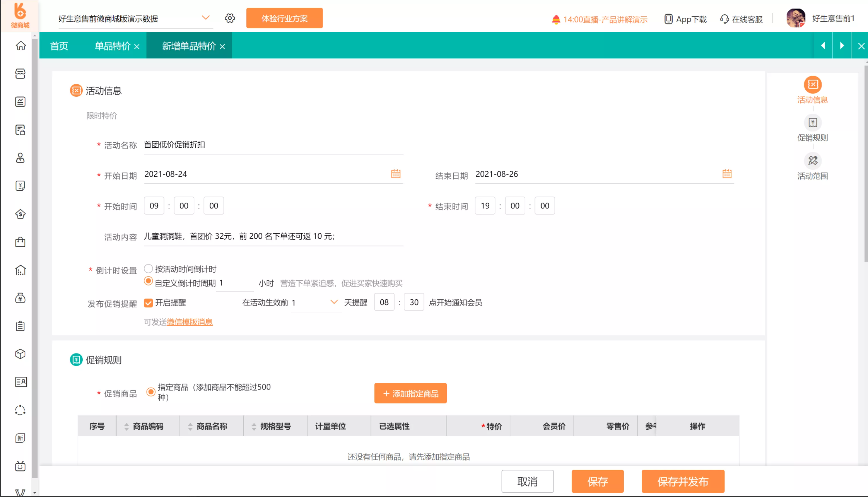Open the settings gear next to store name
The image size is (868, 497).
pyautogui.click(x=230, y=18)
